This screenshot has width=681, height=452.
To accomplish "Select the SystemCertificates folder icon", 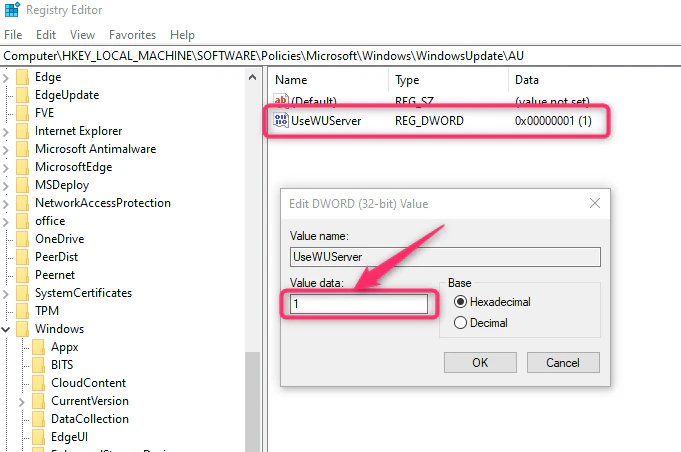I will [22, 293].
